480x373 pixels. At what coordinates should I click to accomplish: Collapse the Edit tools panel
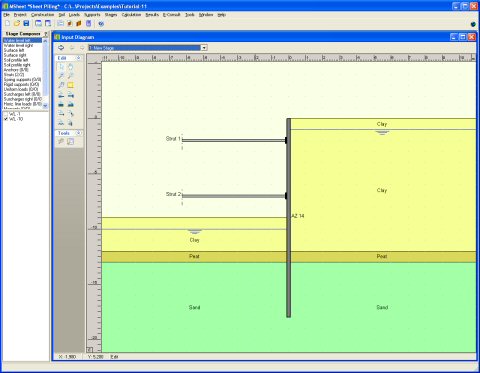pos(78,58)
